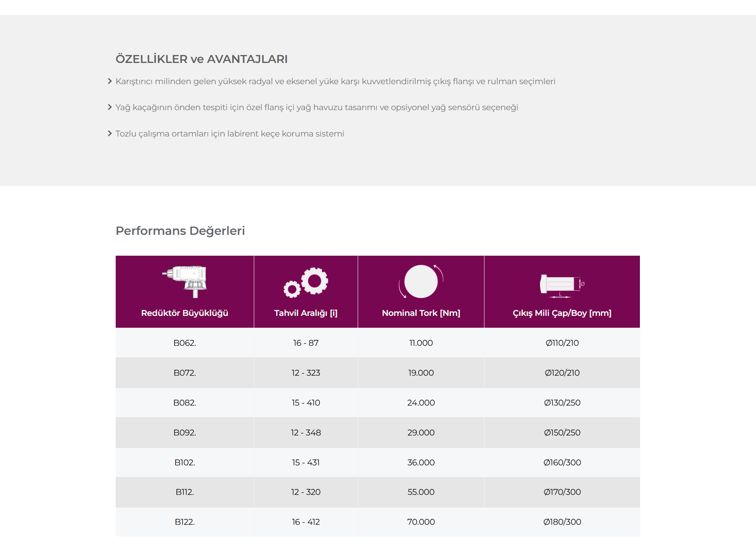This screenshot has width=756, height=557.
Task: Select the Nominal Tork [Nm] header label
Action: (x=421, y=313)
